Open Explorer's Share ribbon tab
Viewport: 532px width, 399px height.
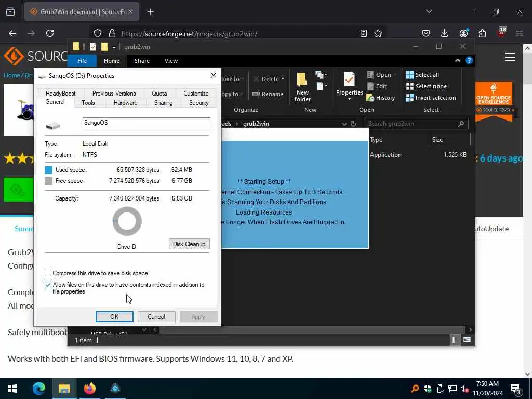(x=142, y=61)
